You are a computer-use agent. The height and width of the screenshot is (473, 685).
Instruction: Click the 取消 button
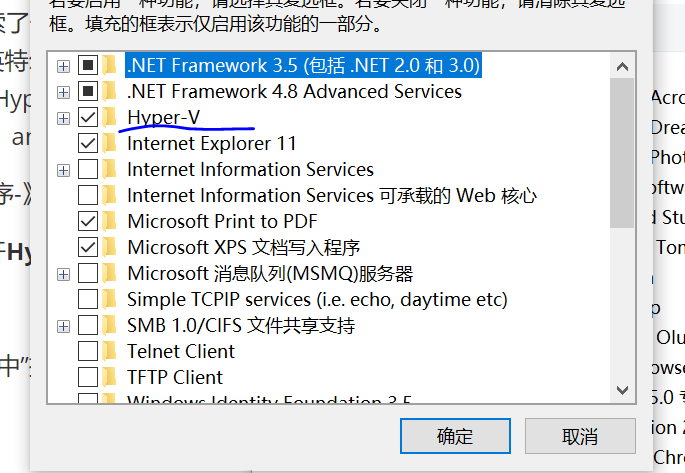[x=580, y=436]
